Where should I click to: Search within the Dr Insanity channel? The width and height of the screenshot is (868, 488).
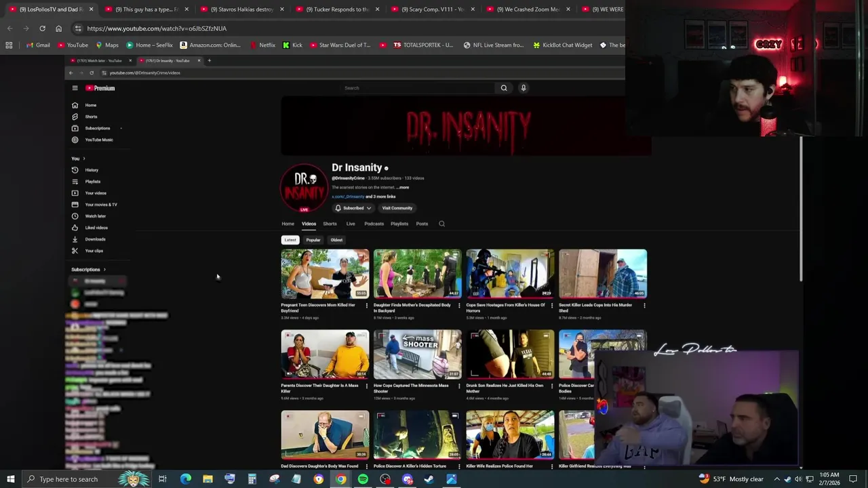click(441, 224)
